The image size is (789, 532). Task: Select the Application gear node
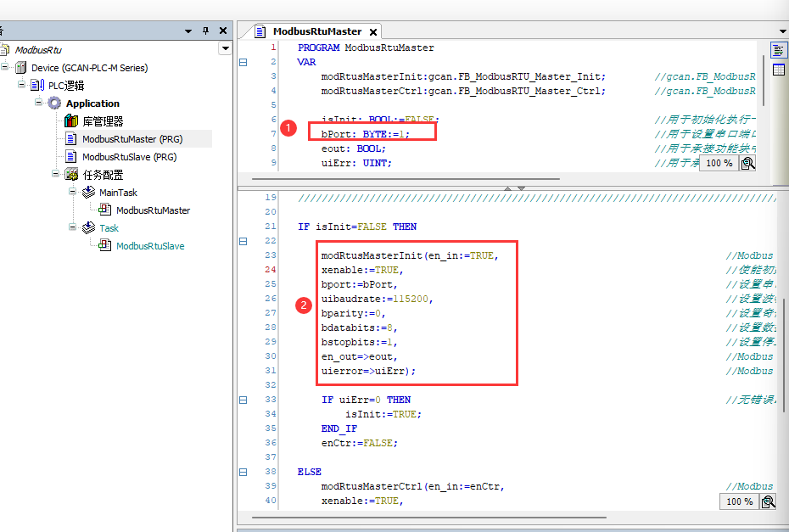[x=92, y=104]
